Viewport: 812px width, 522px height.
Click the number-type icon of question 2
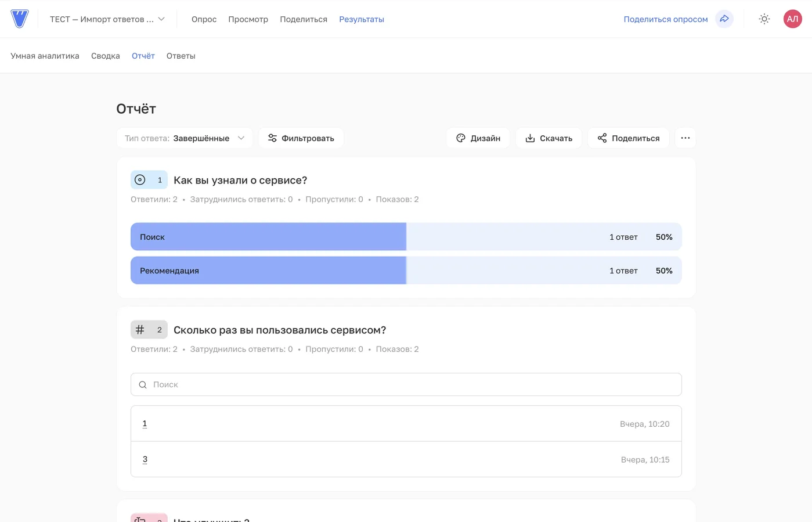pyautogui.click(x=140, y=330)
